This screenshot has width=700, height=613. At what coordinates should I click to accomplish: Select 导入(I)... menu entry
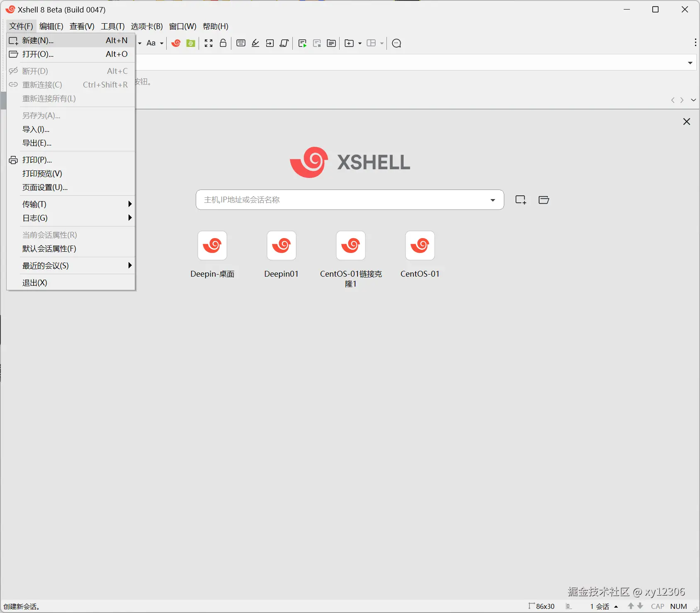tap(71, 129)
